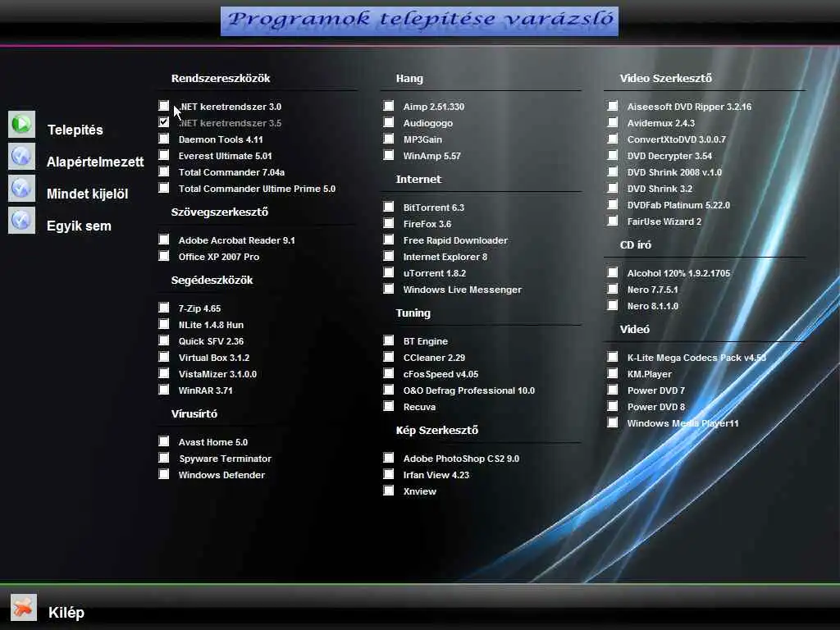Check the Recuva checkbox
This screenshot has width=840, height=630.
point(389,406)
